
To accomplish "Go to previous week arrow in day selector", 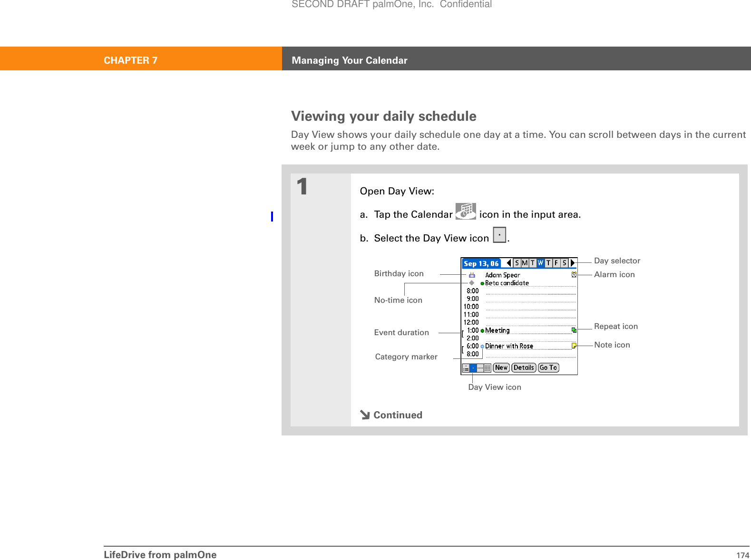I will pos(508,263).
